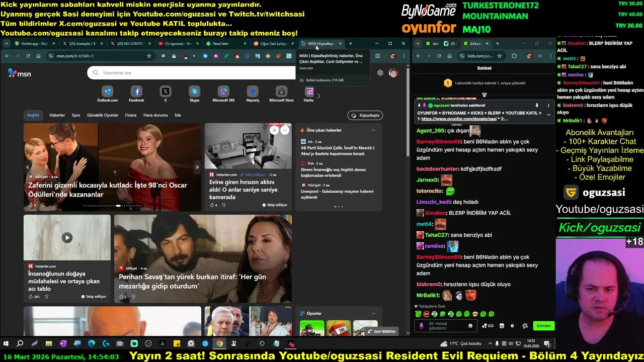The width and height of the screenshot is (644, 362).
Task: Open Windows Start menu
Action: 6,344
